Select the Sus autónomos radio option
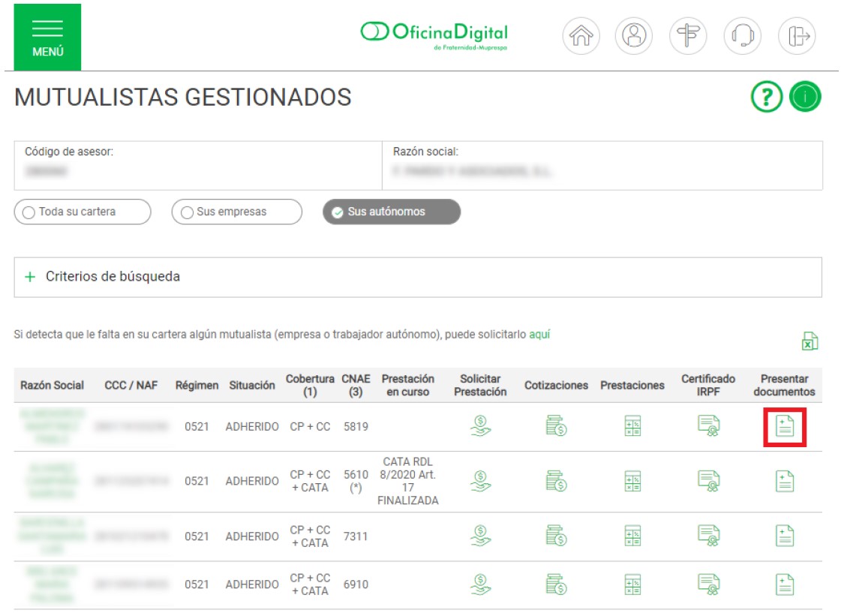The width and height of the screenshot is (850, 616). point(392,212)
